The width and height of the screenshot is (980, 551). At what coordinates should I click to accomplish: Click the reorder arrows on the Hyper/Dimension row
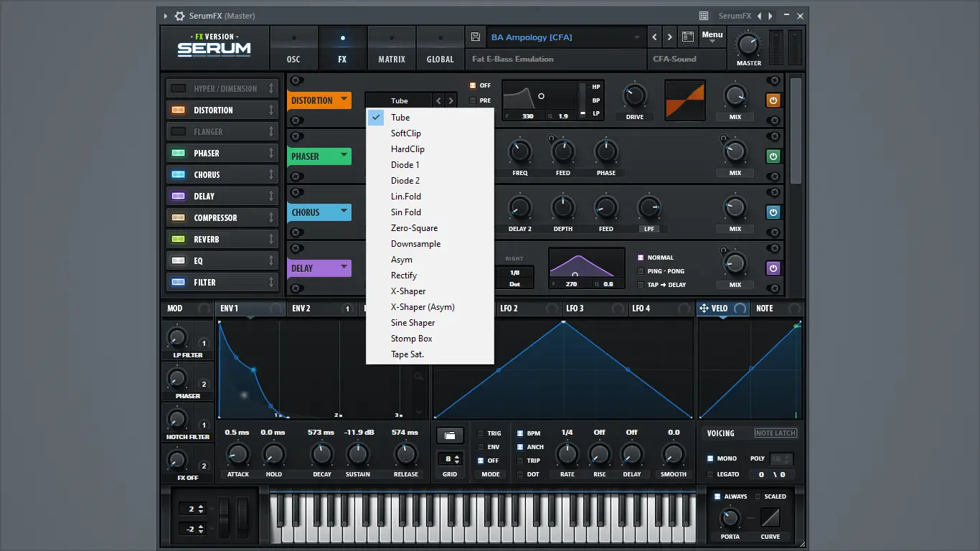pyautogui.click(x=271, y=89)
